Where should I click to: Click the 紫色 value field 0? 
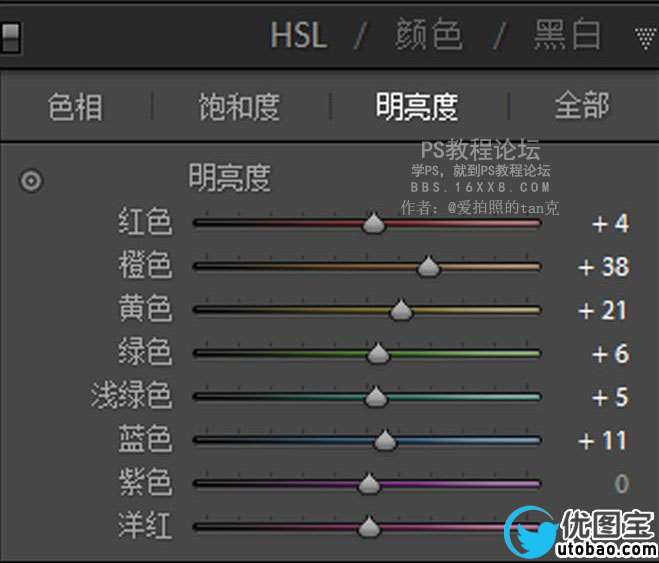(622, 484)
